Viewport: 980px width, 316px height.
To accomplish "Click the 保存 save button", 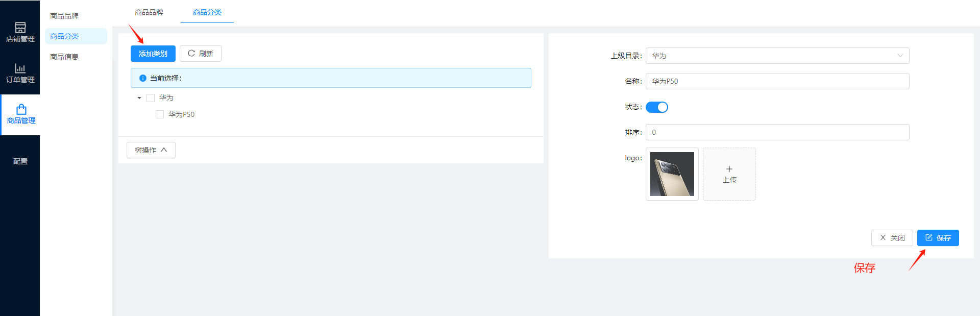I will coord(938,238).
